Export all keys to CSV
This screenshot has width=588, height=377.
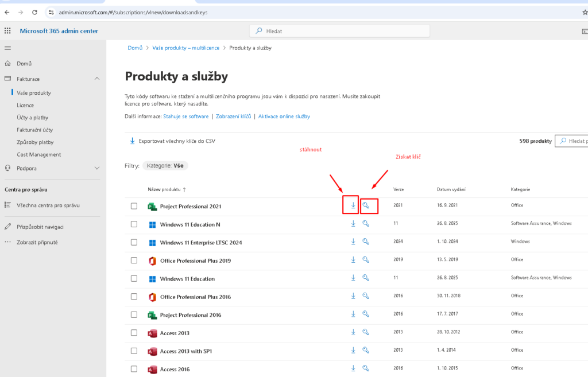point(172,141)
